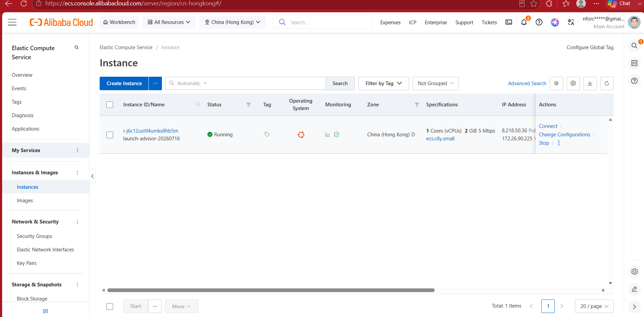Change region from China (Hong Kong)
The height and width of the screenshot is (317, 644).
[x=233, y=22]
